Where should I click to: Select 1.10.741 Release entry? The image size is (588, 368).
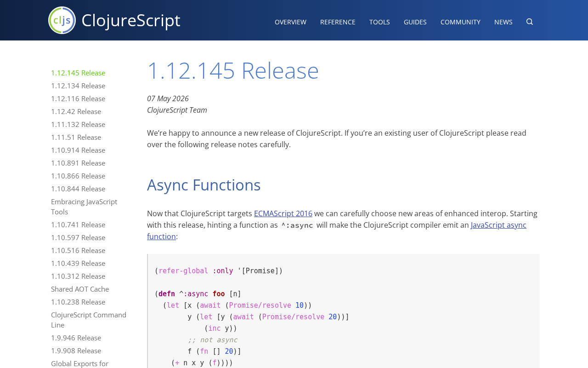point(78,224)
